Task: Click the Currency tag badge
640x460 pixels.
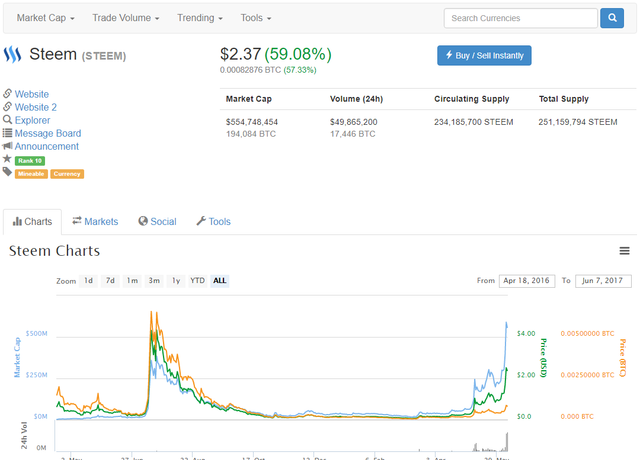Action: 67,174
